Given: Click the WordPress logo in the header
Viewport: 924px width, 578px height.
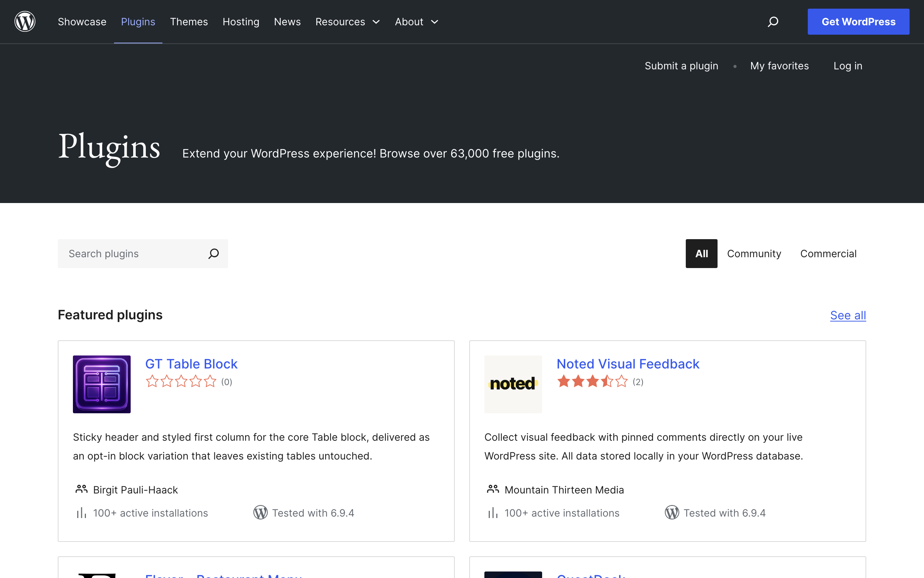Looking at the screenshot, I should [x=25, y=22].
